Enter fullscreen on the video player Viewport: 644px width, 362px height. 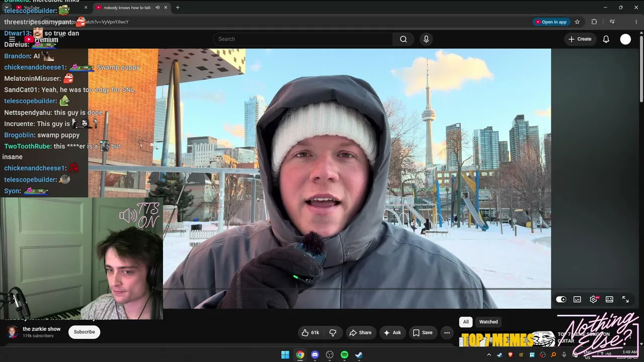[x=625, y=299]
